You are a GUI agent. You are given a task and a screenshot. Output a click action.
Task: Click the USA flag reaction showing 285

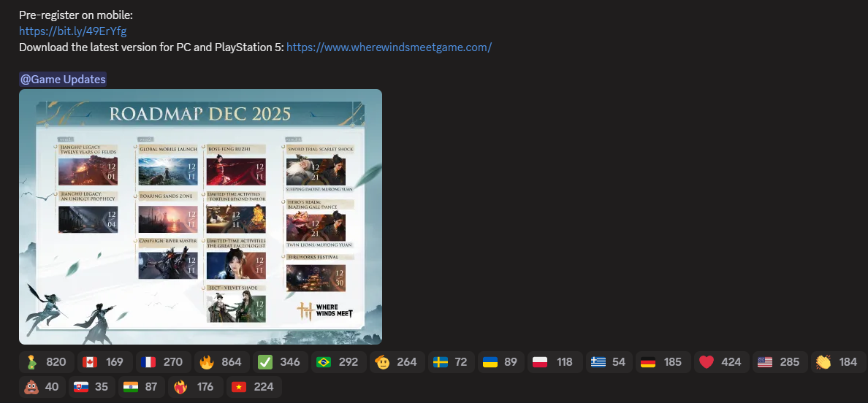(780, 362)
